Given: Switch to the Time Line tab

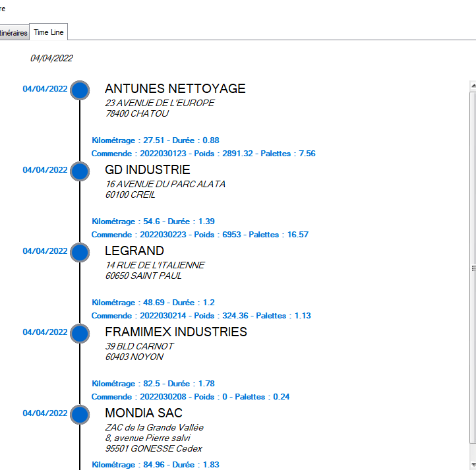Looking at the screenshot, I should click(48, 32).
